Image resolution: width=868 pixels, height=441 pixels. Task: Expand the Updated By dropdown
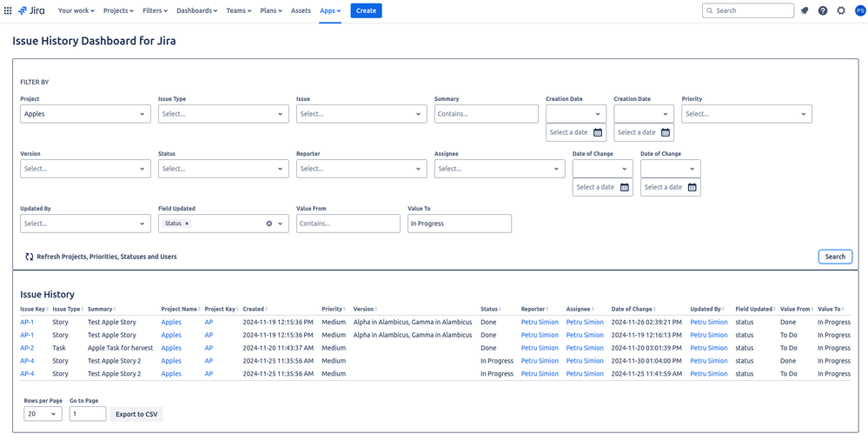pyautogui.click(x=85, y=224)
